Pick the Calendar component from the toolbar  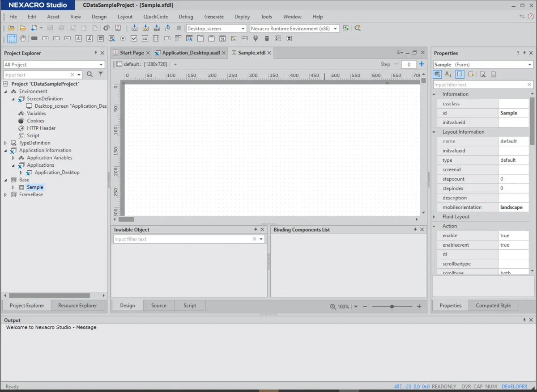pos(222,38)
